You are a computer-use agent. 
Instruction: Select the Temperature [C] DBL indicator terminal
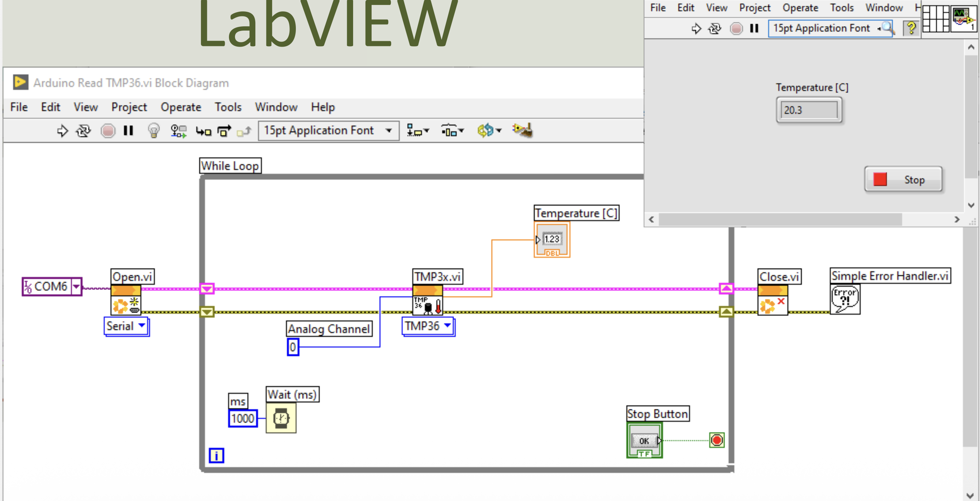coord(552,240)
